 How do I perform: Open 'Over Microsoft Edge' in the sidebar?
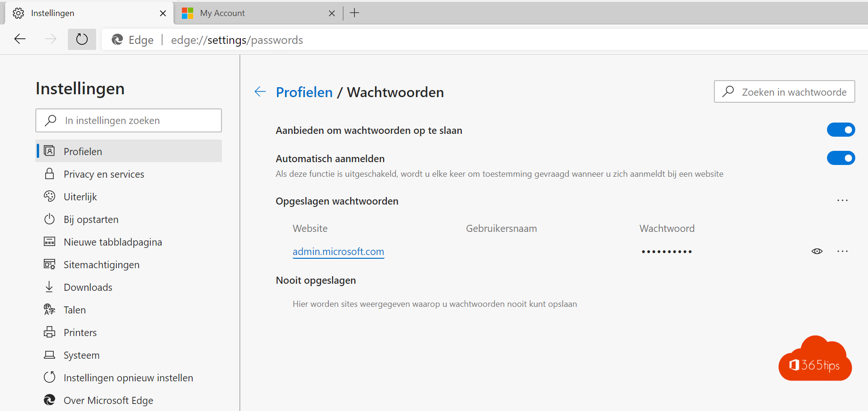pos(129,400)
